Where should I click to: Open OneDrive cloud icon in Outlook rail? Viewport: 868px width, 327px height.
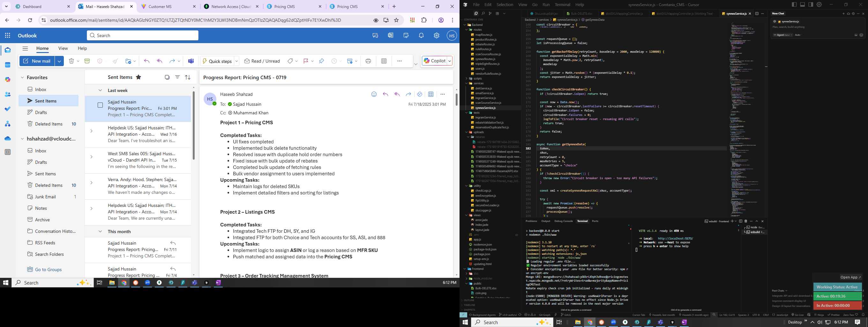pos(8,138)
